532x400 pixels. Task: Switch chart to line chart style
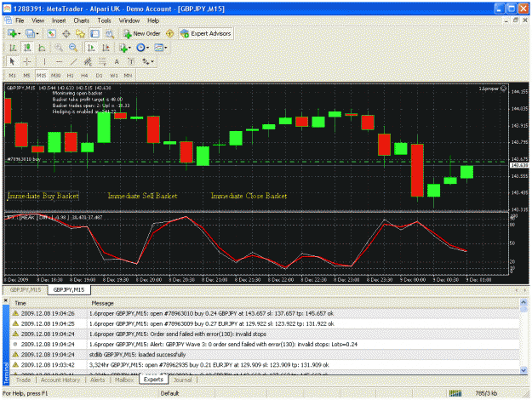tap(42, 48)
